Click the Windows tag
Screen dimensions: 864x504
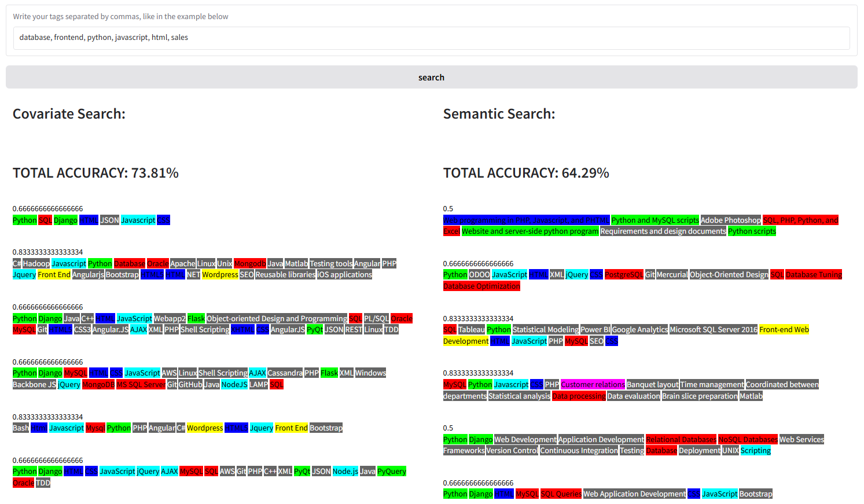[x=370, y=373]
